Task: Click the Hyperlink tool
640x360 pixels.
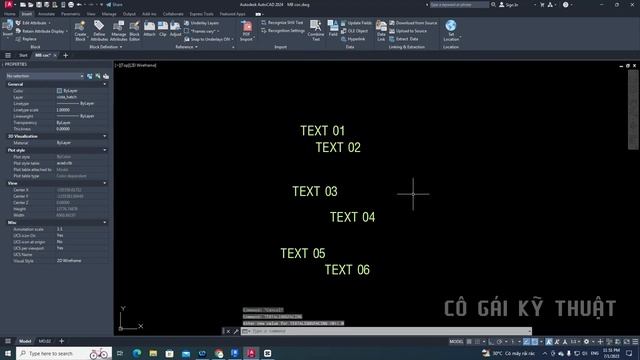Action: pos(353,39)
